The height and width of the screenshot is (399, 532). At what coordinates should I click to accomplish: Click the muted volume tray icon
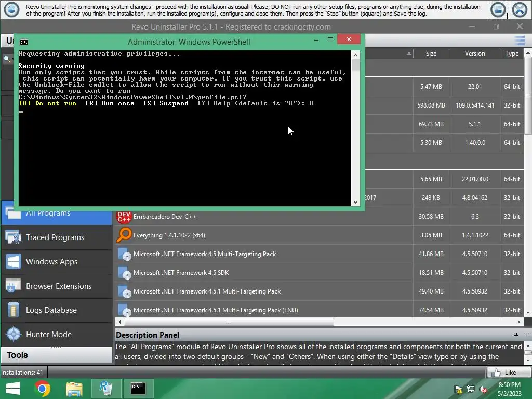pos(483,390)
